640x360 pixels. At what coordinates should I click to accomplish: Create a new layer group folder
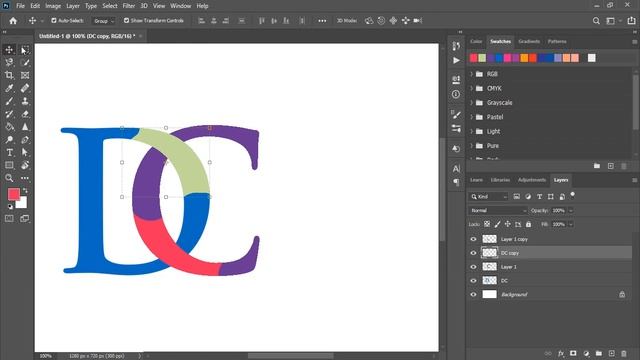click(x=599, y=353)
